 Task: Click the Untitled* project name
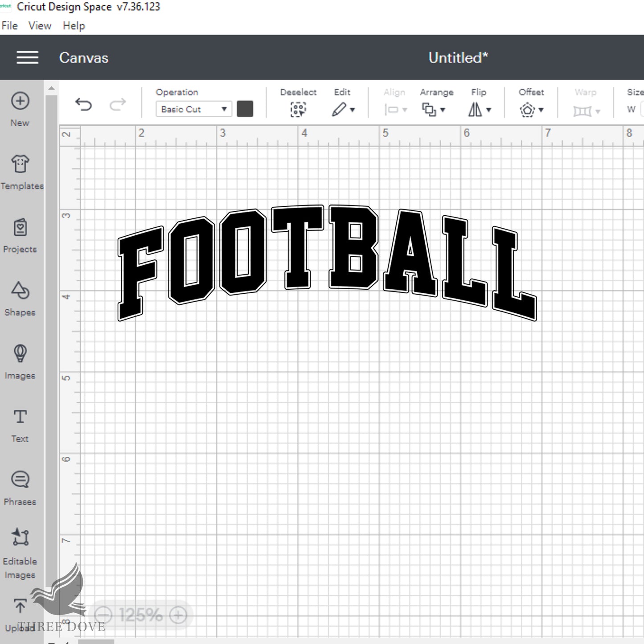[458, 57]
